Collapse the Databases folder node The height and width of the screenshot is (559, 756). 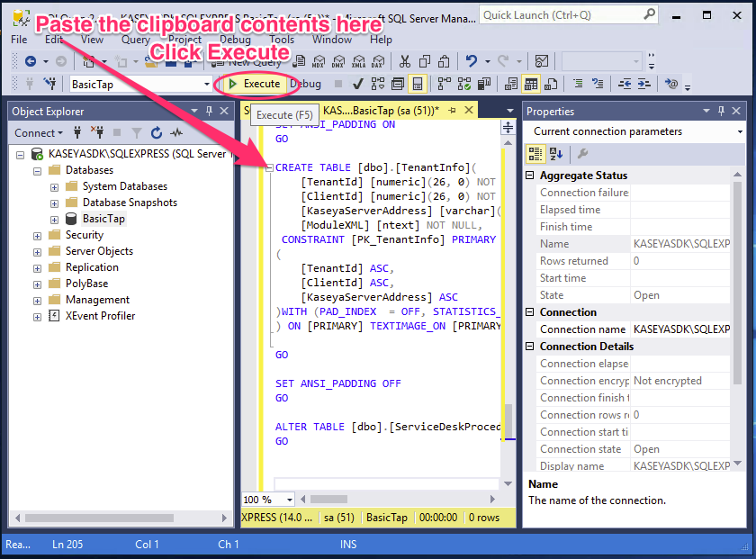(37, 171)
